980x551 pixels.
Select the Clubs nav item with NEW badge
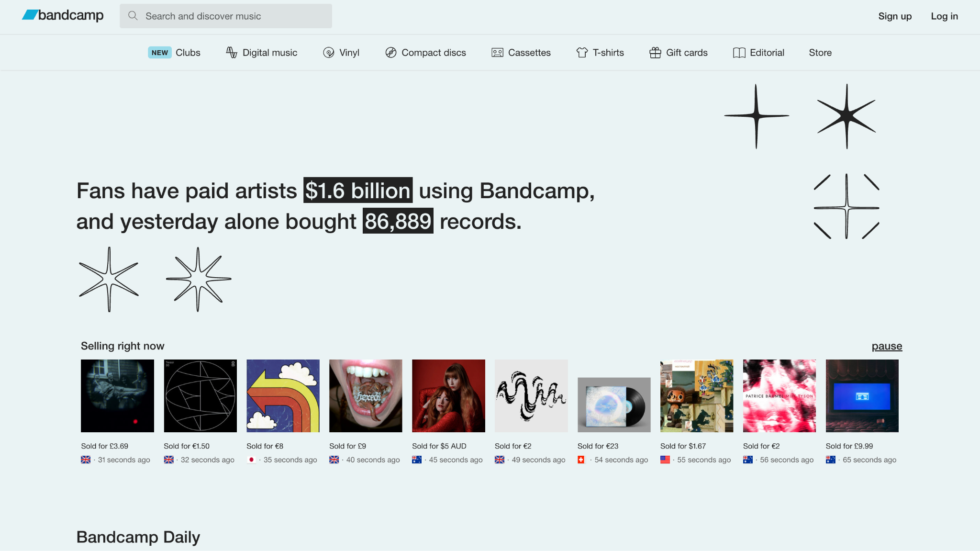(175, 53)
